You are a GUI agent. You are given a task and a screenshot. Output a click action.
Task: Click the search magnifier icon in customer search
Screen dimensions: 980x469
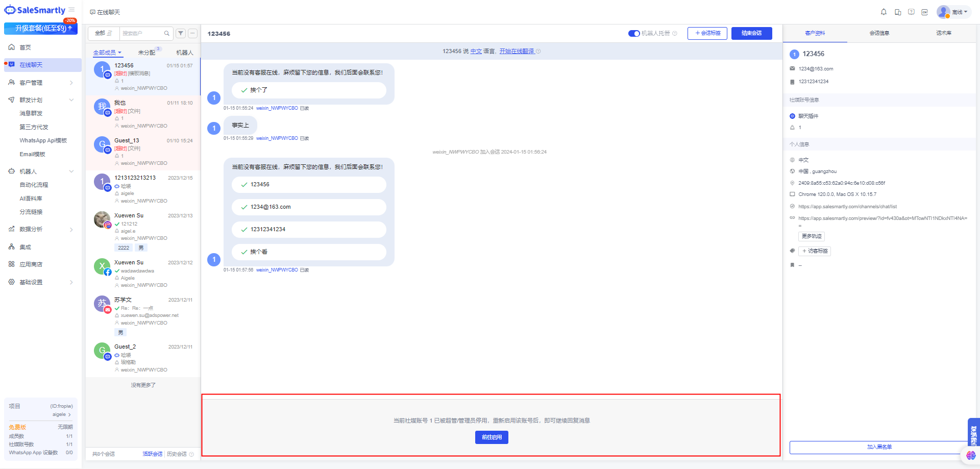(166, 33)
